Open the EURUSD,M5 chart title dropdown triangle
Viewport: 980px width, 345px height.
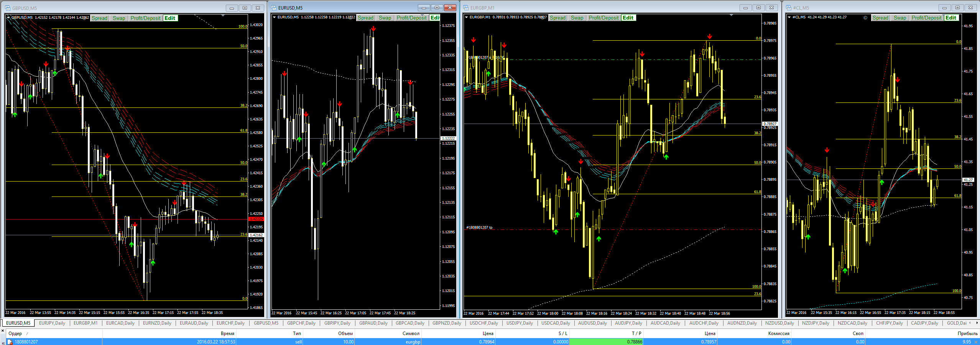click(x=274, y=17)
